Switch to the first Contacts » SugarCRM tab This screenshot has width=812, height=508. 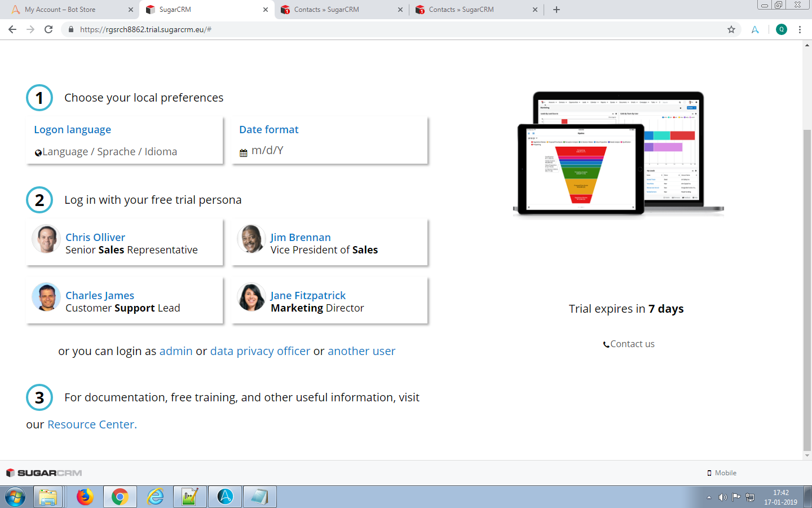(342, 10)
